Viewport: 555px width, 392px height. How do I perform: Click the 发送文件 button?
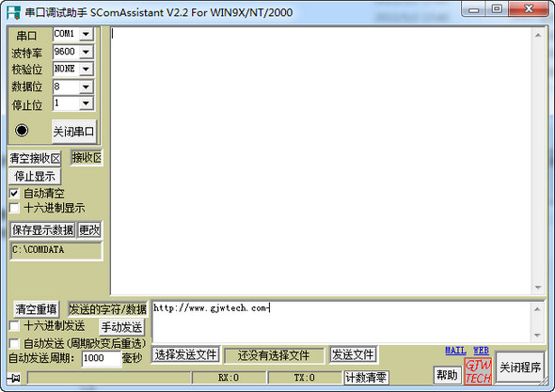354,354
